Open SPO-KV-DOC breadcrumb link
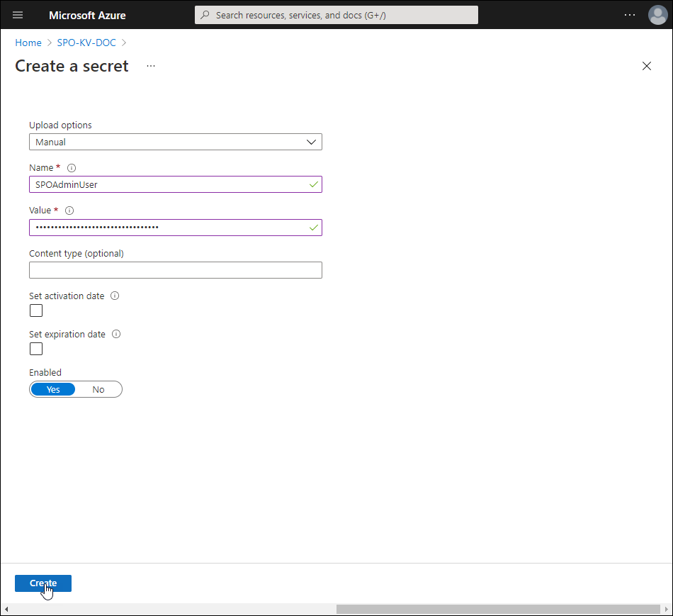The image size is (673, 616). (x=86, y=43)
